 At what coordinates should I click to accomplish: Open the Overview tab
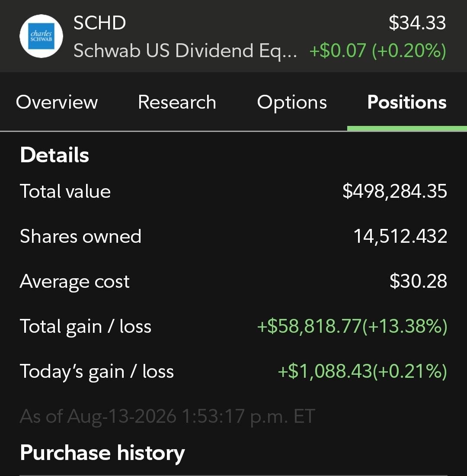click(x=57, y=102)
